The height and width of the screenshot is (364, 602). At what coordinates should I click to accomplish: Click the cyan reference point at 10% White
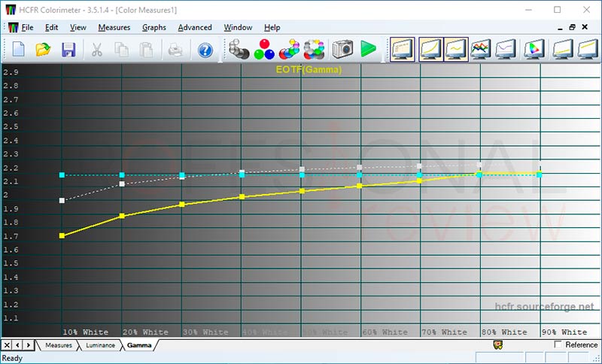click(62, 175)
